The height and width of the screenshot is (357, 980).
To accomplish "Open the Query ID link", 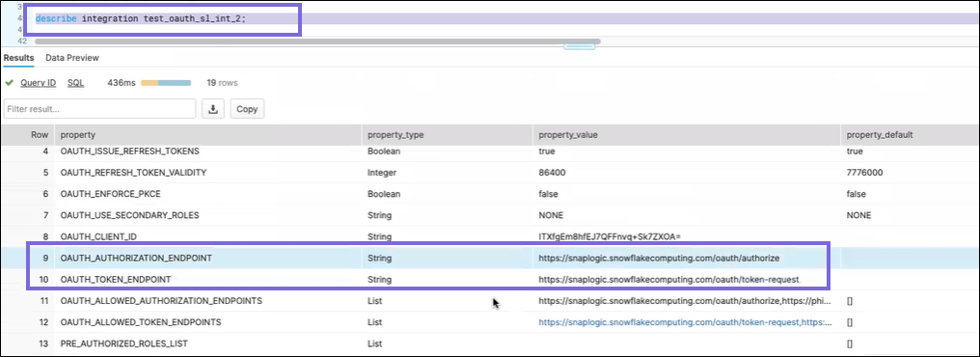I will click(x=39, y=83).
